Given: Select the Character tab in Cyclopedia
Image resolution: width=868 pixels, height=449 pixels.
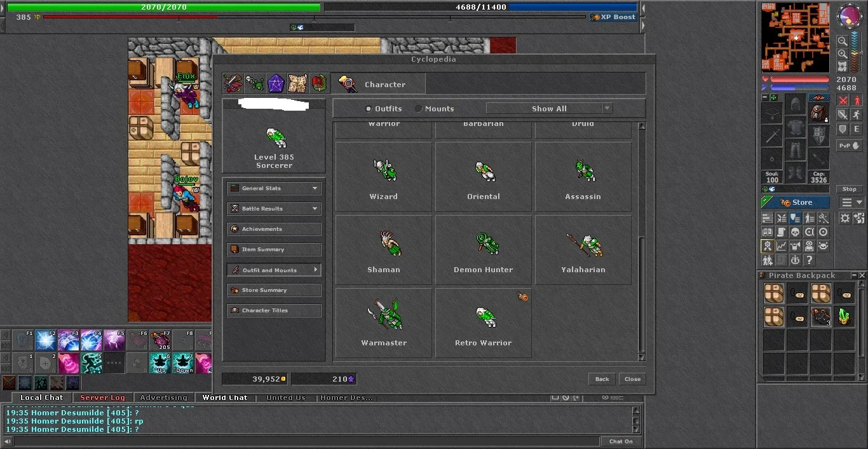Looking at the screenshot, I should [377, 84].
